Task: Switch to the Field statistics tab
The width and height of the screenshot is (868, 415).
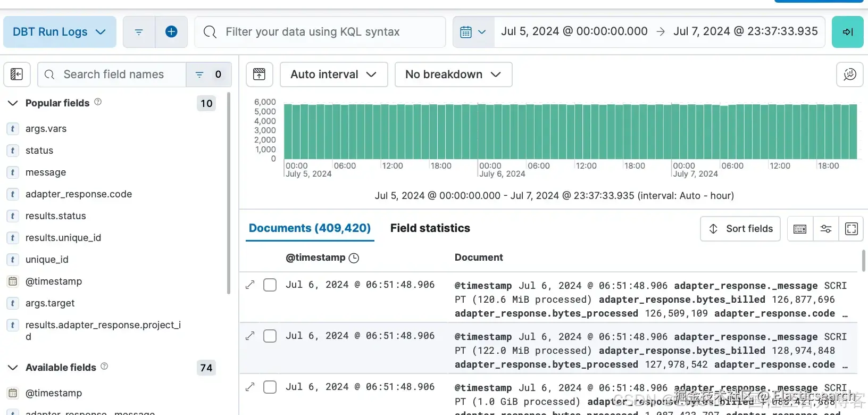Action: (x=430, y=228)
